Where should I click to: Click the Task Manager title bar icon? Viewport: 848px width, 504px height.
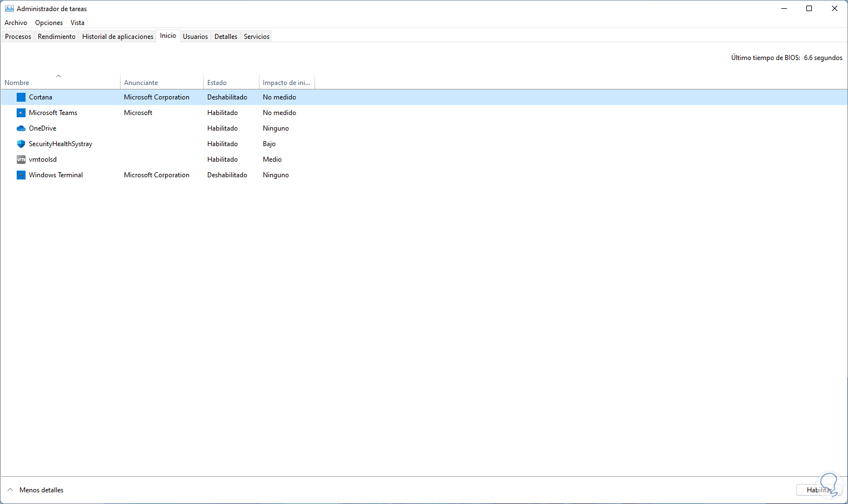[9, 9]
